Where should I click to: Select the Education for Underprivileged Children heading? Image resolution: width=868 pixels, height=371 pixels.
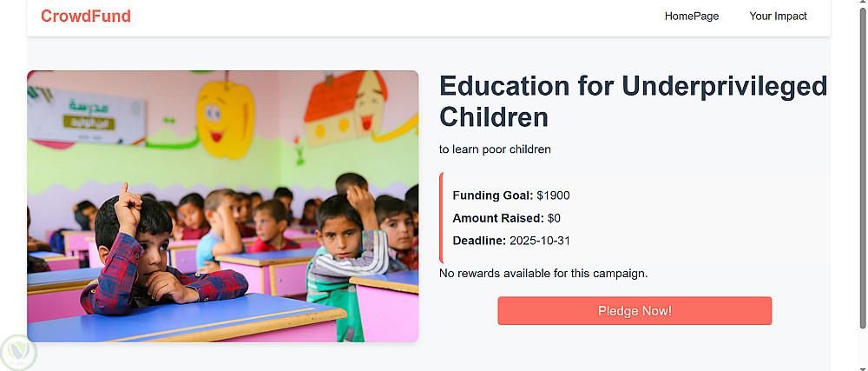tap(633, 101)
